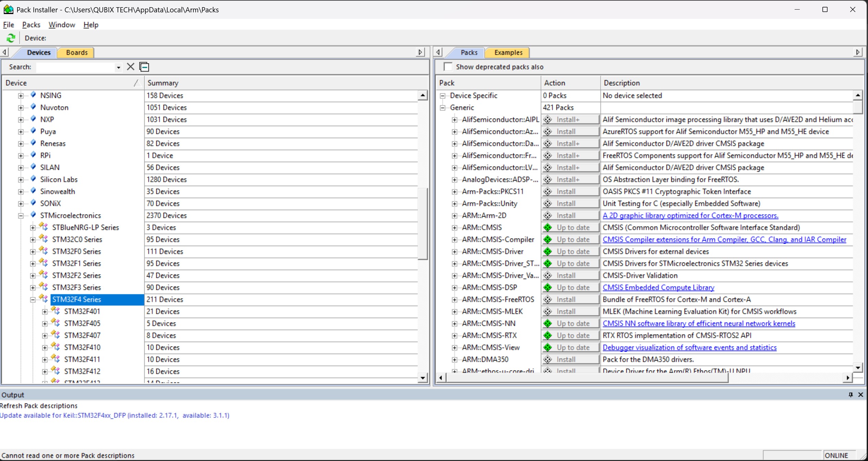
Task: Pin the Output panel
Action: 851,395
